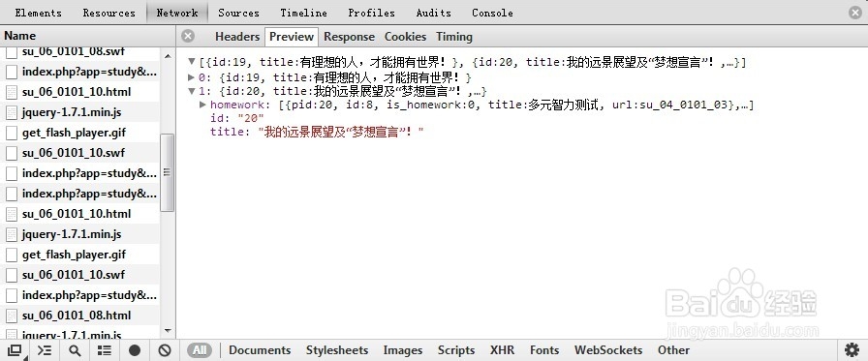
Task: Filter requests by Documents
Action: tap(260, 350)
